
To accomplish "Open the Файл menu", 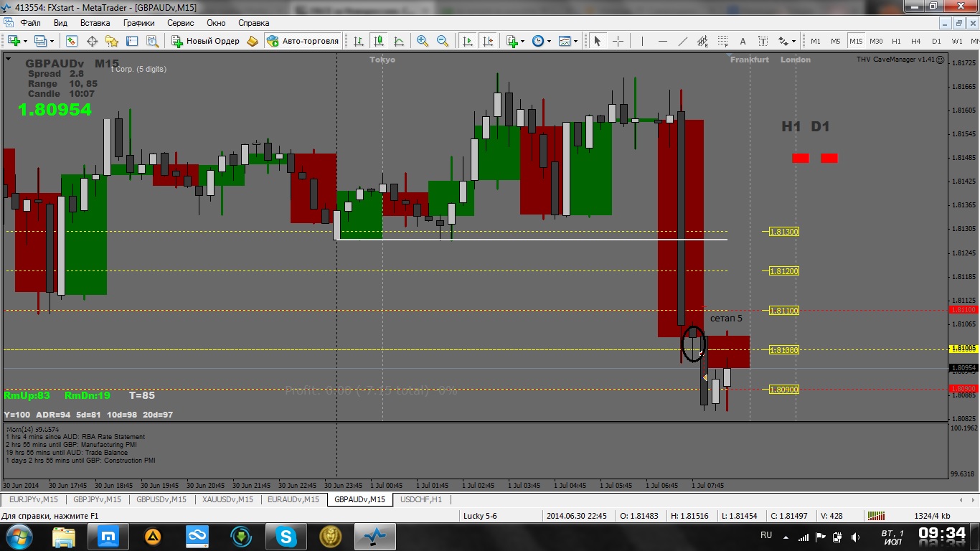I will point(31,23).
